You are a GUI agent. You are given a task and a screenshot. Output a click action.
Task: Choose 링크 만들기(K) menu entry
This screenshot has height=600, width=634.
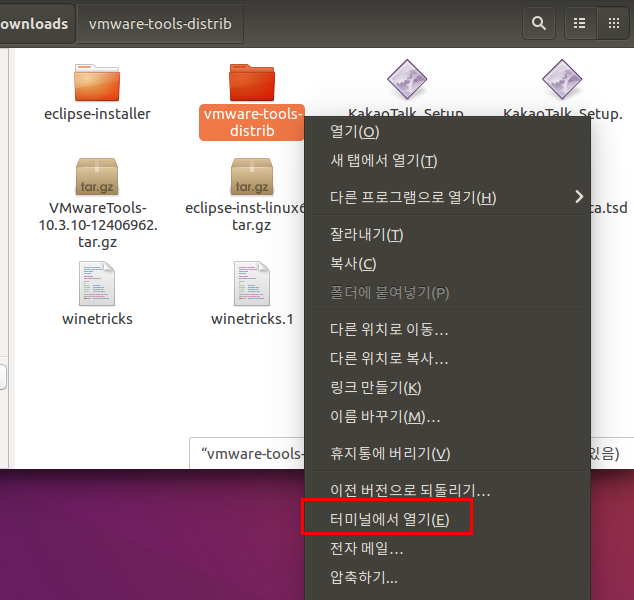pyautogui.click(x=448, y=387)
